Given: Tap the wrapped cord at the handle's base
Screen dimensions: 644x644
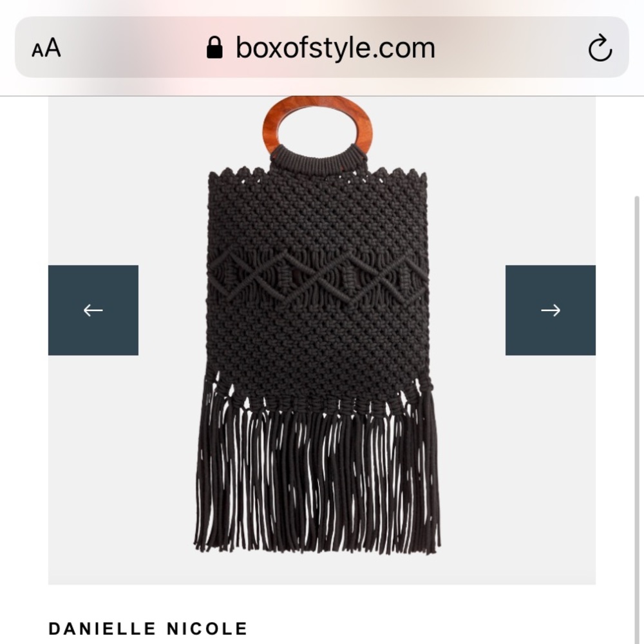Looking at the screenshot, I should pyautogui.click(x=317, y=157).
